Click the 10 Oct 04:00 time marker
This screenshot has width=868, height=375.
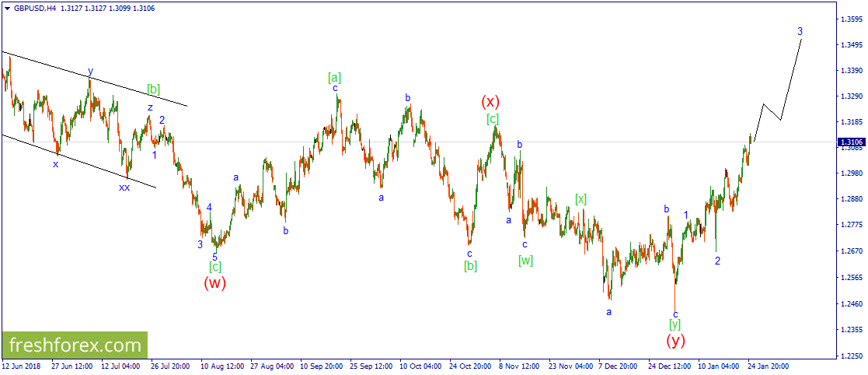[420, 366]
